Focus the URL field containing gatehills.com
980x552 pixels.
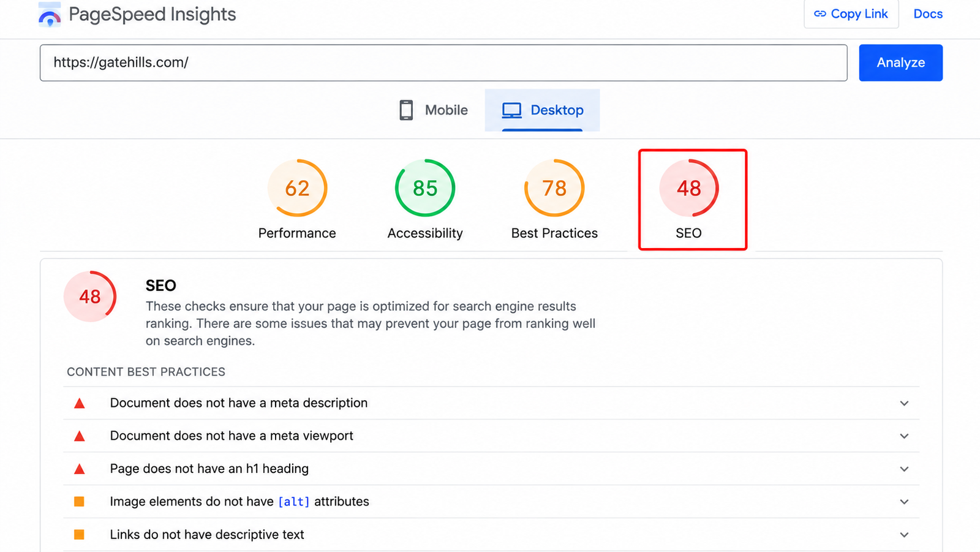pyautogui.click(x=443, y=62)
